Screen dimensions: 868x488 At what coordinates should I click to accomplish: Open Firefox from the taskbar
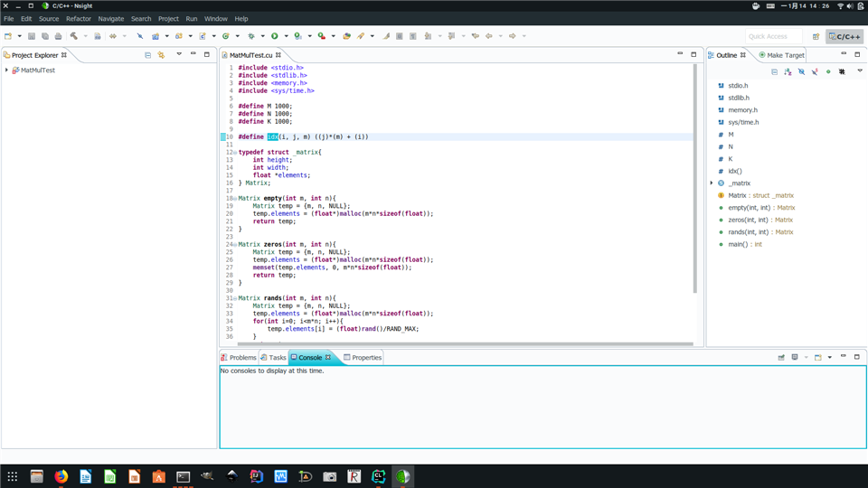tap(61, 476)
